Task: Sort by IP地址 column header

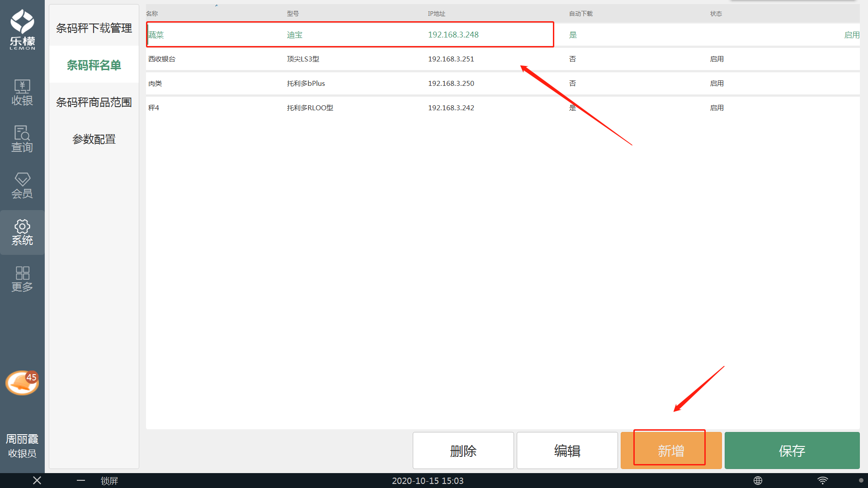Action: coord(436,14)
